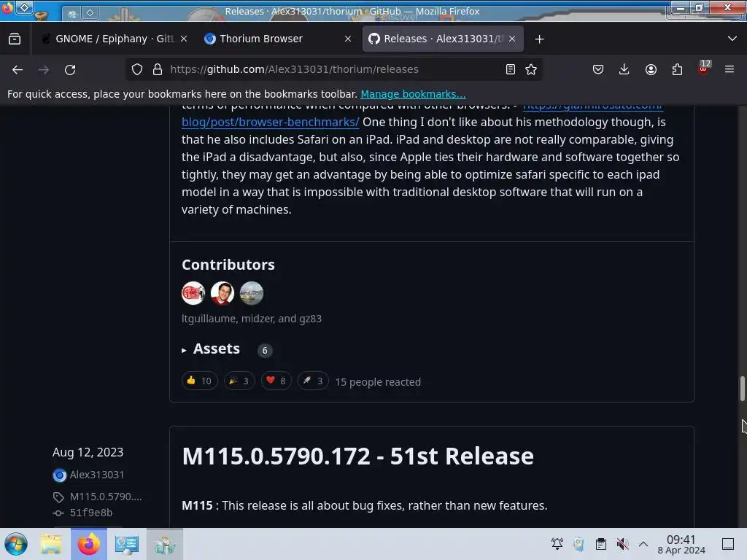747x560 pixels.
Task: Open the Firefox account menu
Action: 651,69
